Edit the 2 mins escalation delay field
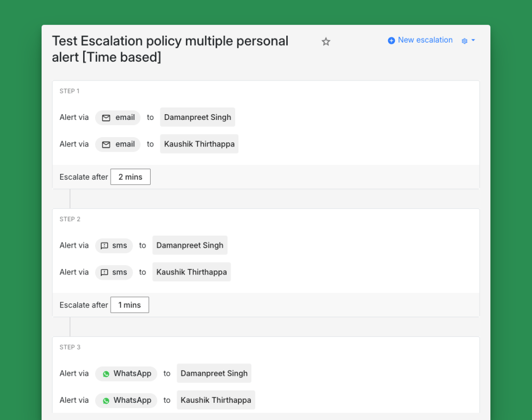532x420 pixels. 130,177
